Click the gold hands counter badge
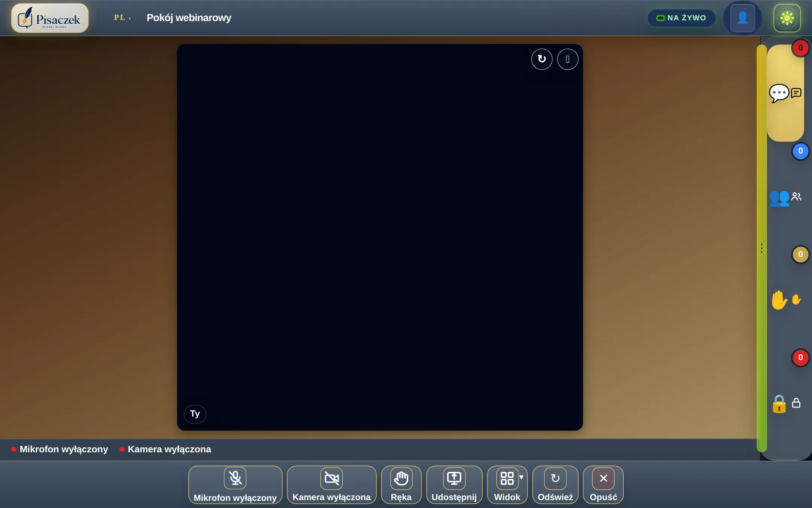Screen dimensions: 812x508 pos(801,255)
